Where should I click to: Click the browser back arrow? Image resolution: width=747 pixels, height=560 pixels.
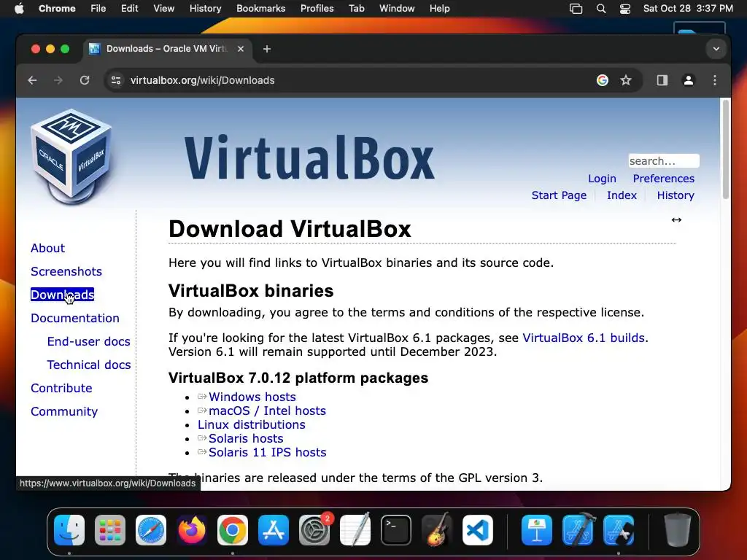tap(32, 80)
